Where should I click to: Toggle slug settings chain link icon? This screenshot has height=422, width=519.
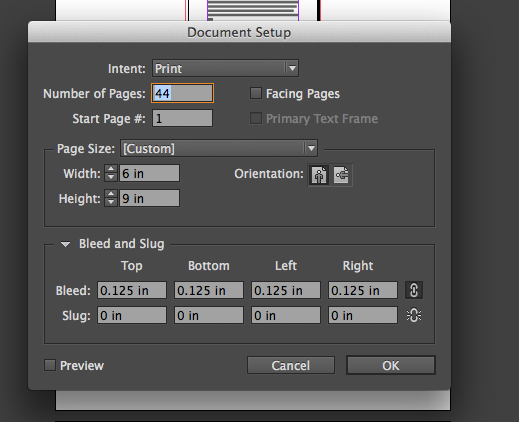[x=414, y=315]
